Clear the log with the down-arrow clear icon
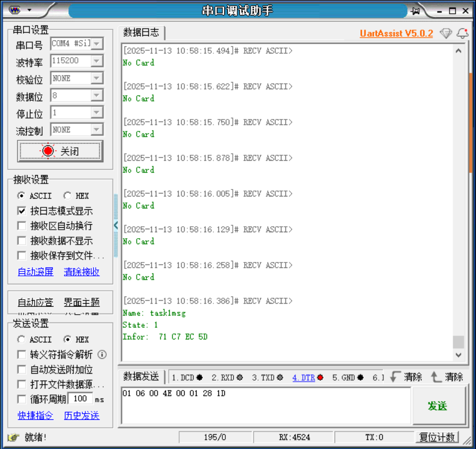This screenshot has width=476, height=449. point(395,377)
